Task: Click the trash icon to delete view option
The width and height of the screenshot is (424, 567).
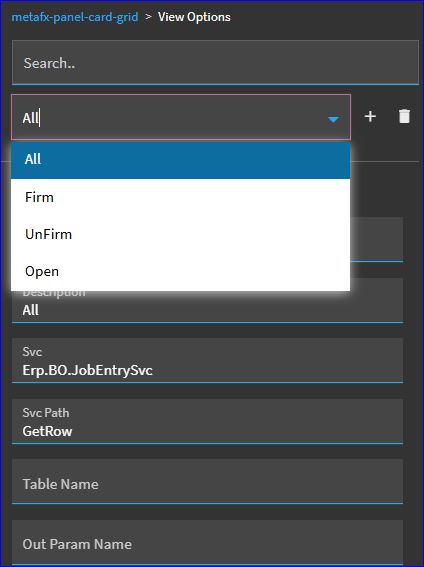Action: pos(404,116)
